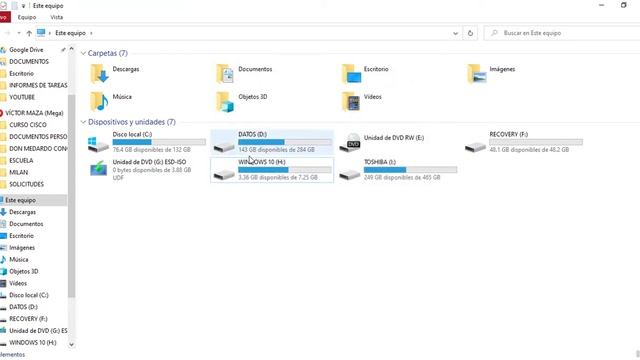Open the Vista ribbon tab
The width and height of the screenshot is (640, 360).
pos(56,17)
